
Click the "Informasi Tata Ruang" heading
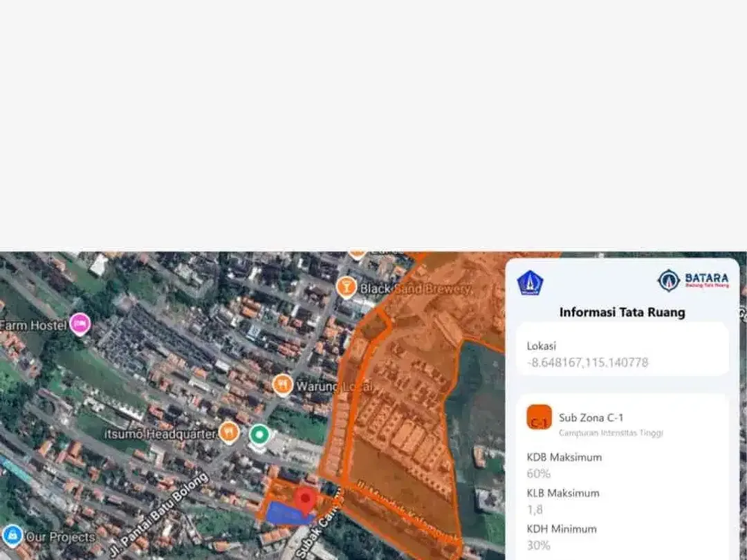(622, 312)
